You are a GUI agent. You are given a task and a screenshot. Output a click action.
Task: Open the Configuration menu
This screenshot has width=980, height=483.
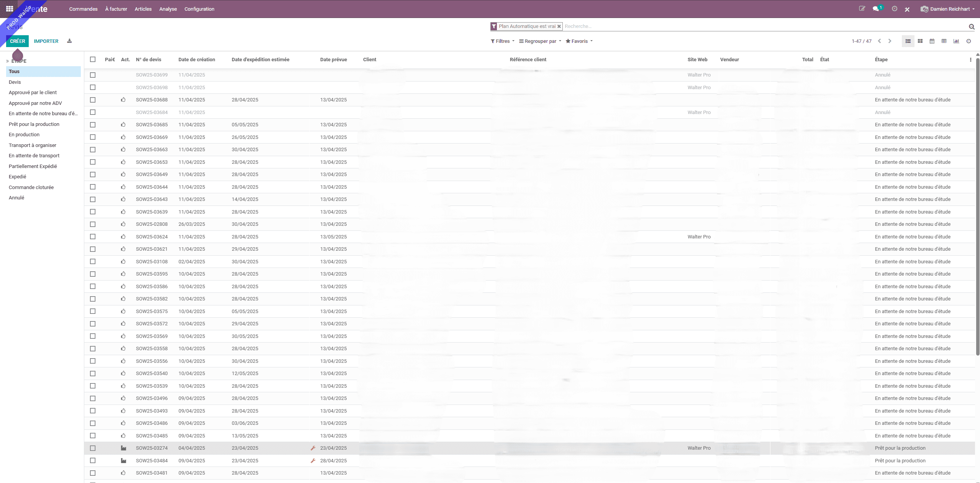click(x=199, y=9)
